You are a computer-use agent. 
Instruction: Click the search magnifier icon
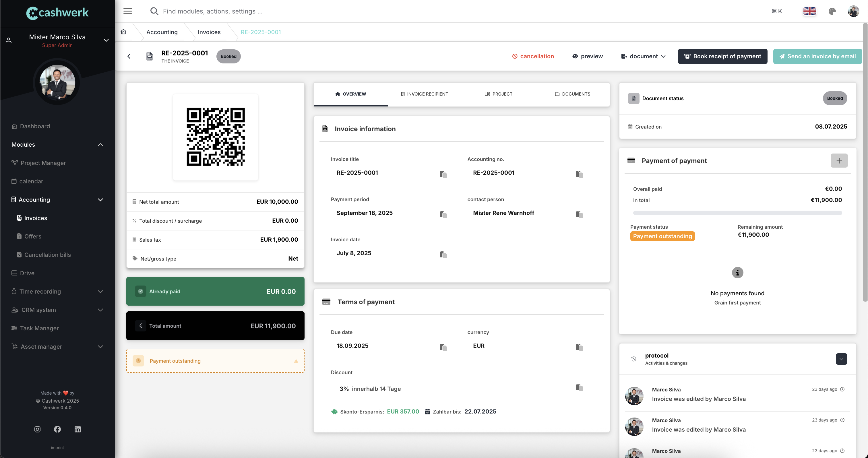coord(154,11)
